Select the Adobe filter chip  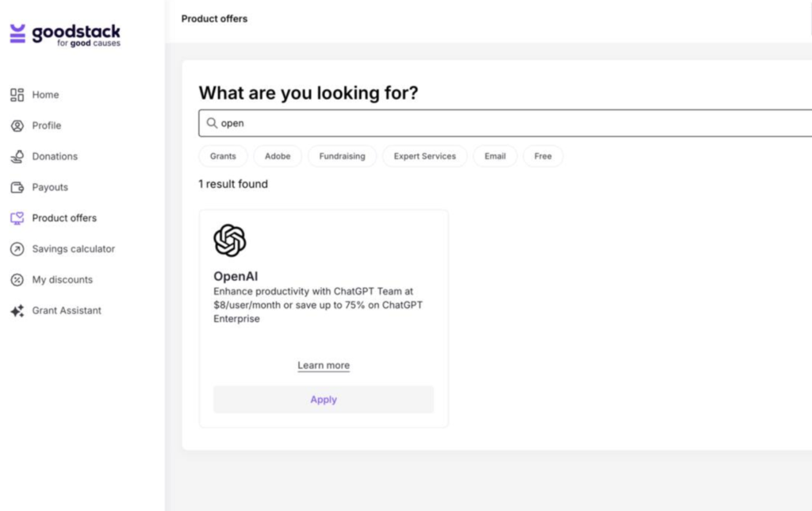click(278, 156)
